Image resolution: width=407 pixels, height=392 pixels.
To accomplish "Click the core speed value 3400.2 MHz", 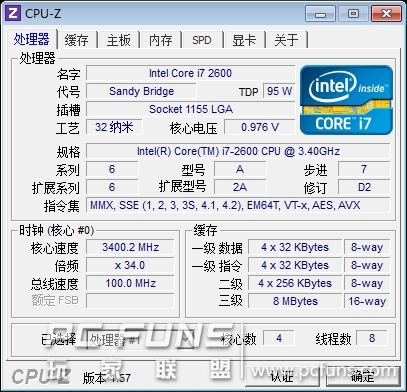I will [130, 247].
